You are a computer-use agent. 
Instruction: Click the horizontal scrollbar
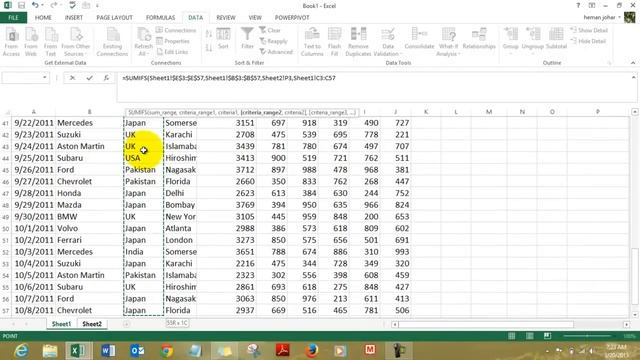pos(486,324)
